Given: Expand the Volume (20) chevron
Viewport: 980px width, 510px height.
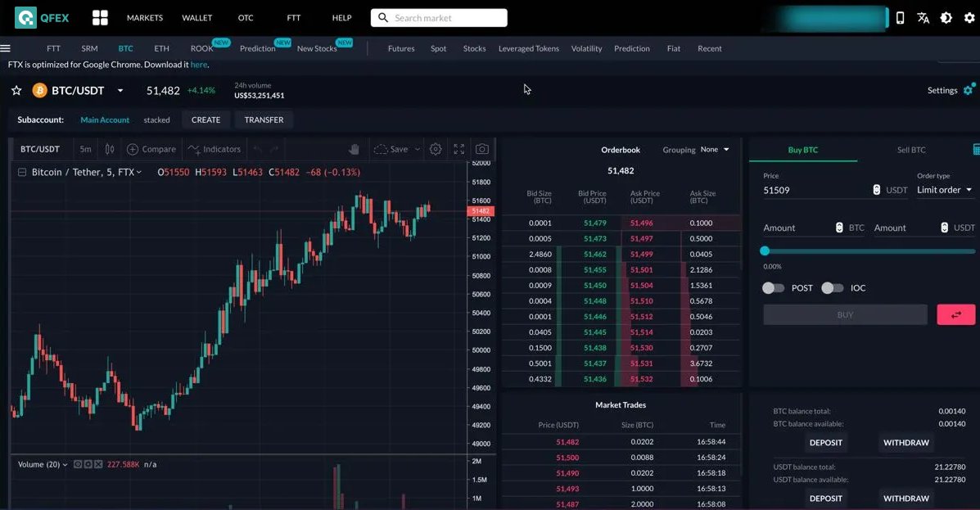Looking at the screenshot, I should [65, 464].
